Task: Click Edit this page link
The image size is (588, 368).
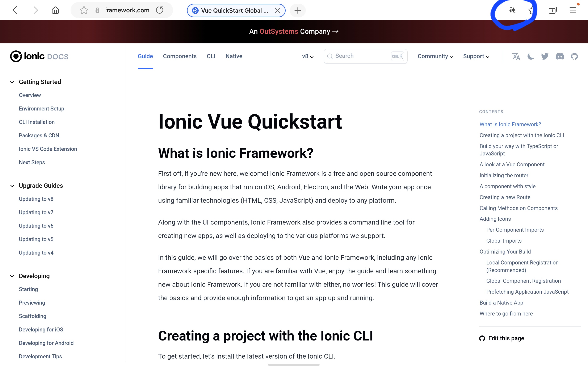Action: click(x=506, y=338)
